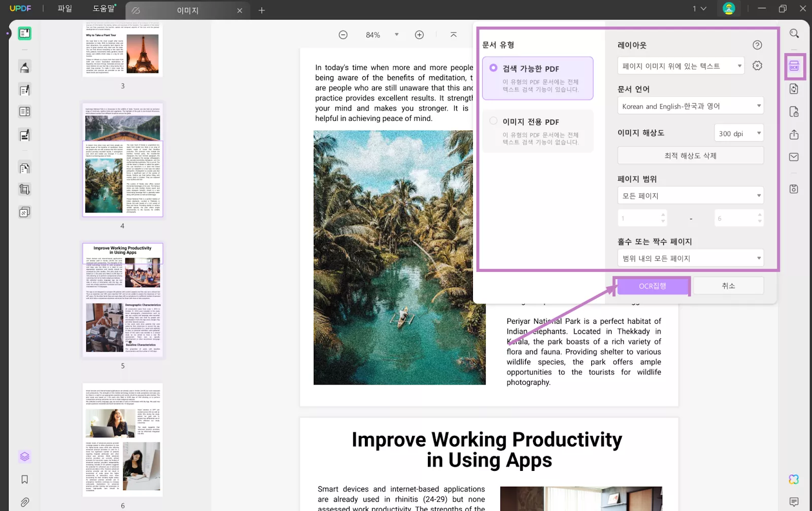Open the OCR tool in right sidebar
This screenshot has width=812, height=511.
794,66
